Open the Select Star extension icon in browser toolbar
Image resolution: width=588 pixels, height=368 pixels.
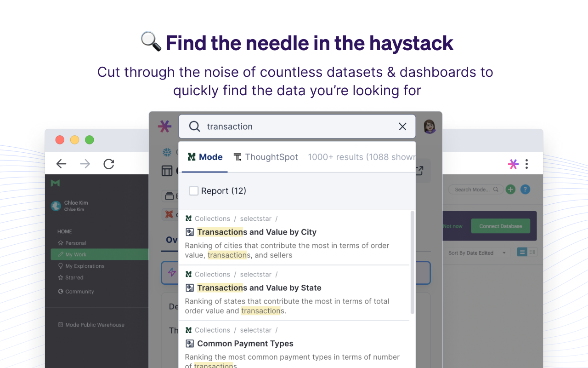pos(513,164)
